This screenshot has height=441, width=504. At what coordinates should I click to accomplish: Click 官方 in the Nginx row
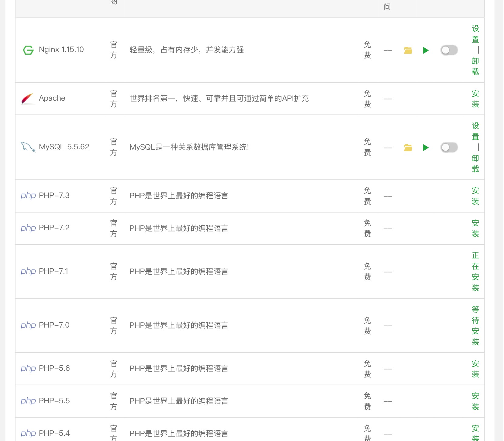click(x=114, y=50)
